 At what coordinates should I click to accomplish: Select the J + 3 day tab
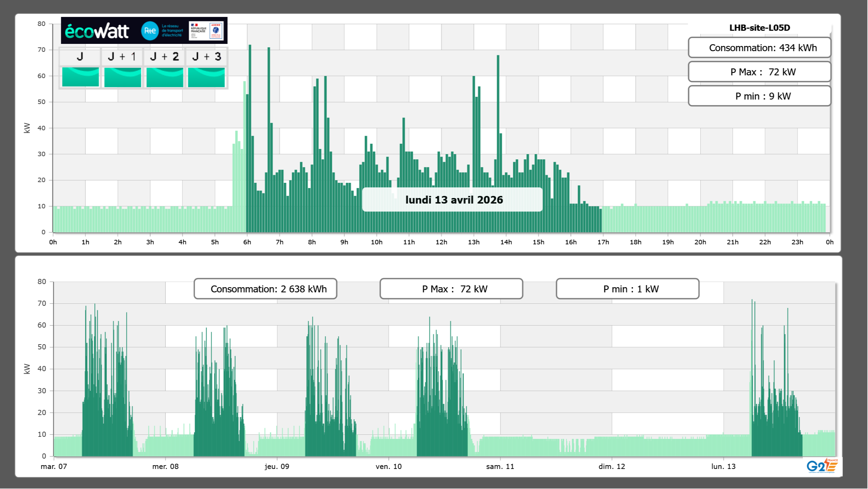(206, 57)
